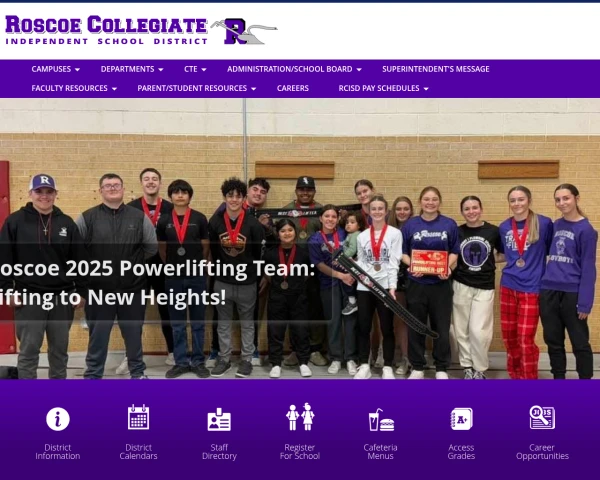This screenshot has width=600, height=480.
Task: Select the Register For School icon
Action: (300, 416)
